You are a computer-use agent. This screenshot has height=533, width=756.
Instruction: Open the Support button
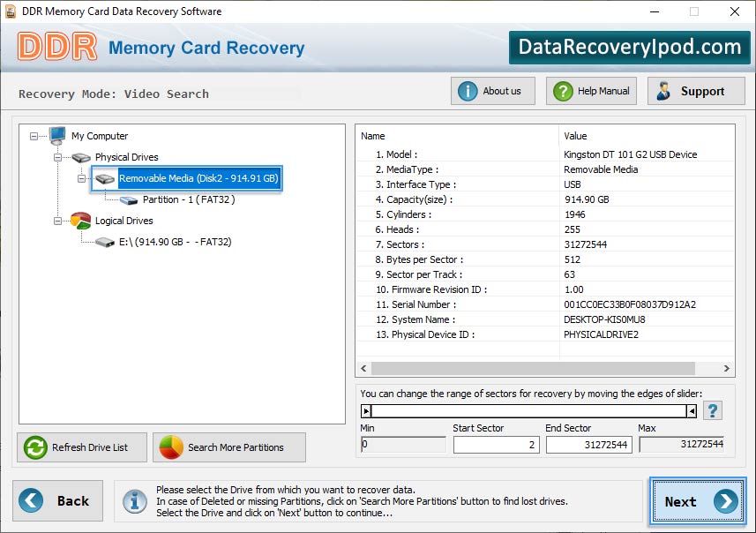click(x=696, y=91)
